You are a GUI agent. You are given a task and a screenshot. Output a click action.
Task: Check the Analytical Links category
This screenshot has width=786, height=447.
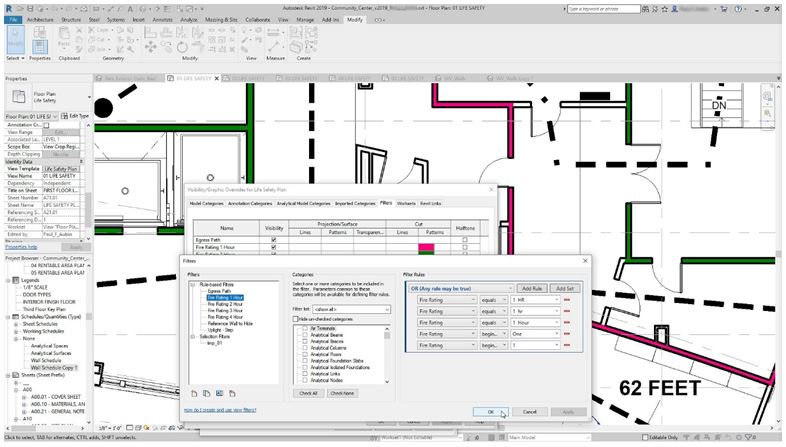coord(305,374)
